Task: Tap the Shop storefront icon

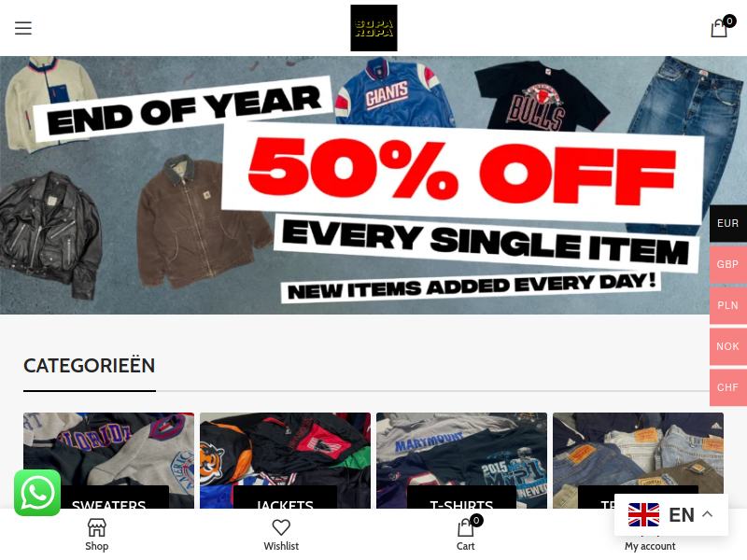Action: click(97, 527)
